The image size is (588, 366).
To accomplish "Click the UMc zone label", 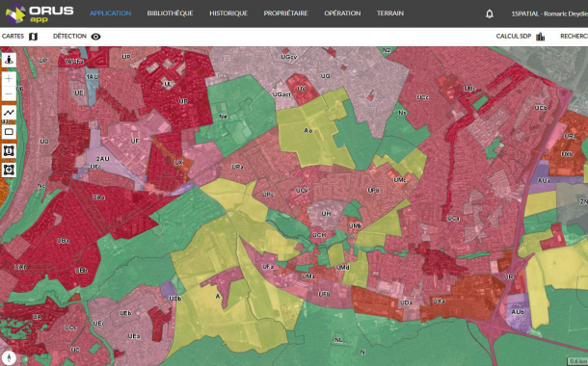I will pos(400,180).
